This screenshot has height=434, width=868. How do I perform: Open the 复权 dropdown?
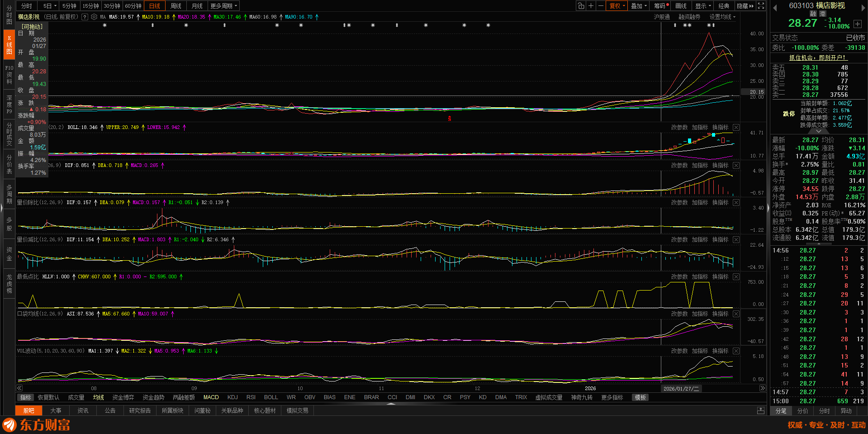[x=617, y=6]
